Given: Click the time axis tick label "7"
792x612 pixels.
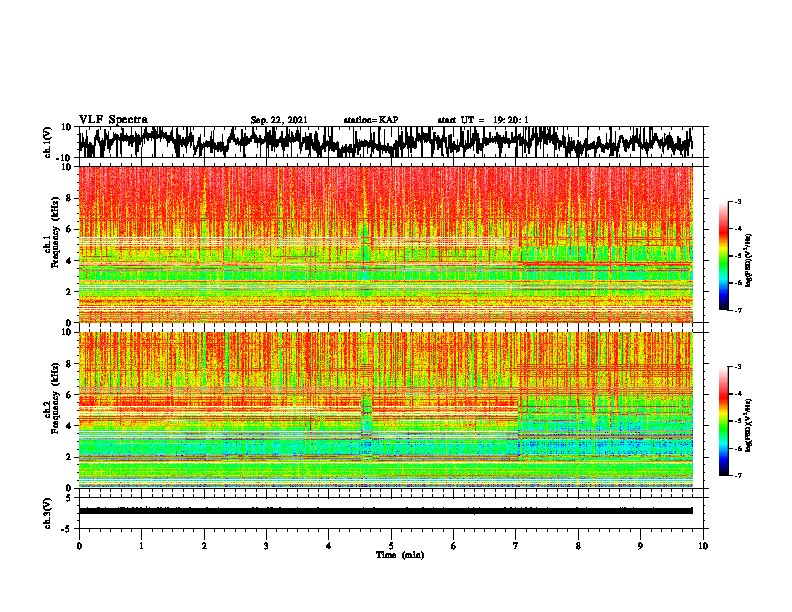Looking at the screenshot, I should click(x=516, y=546).
